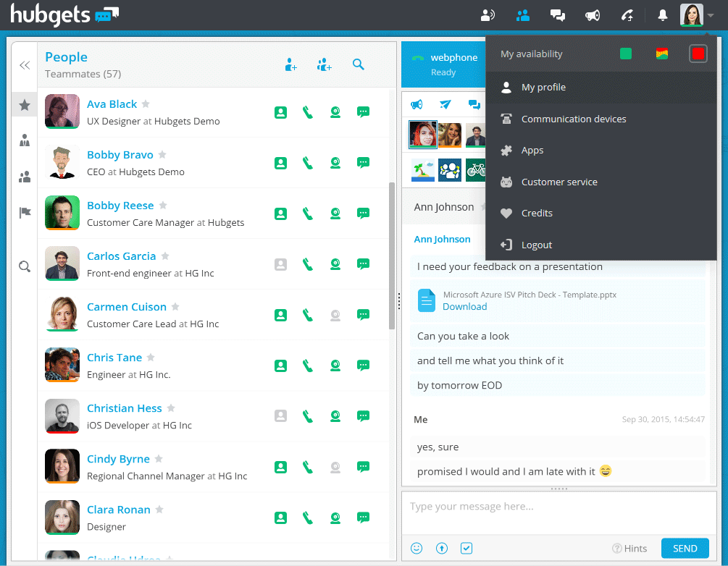
Task: Click the megaphone icon in top bar
Action: (593, 15)
